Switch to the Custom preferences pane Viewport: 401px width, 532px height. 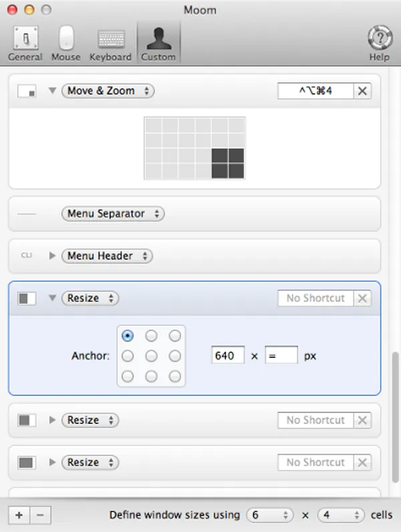pyautogui.click(x=158, y=44)
